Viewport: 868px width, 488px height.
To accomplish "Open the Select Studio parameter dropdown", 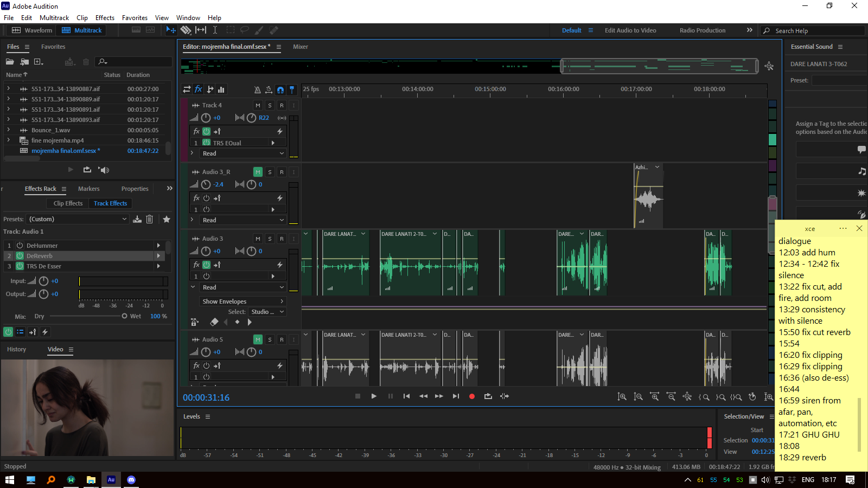I will coord(267,312).
